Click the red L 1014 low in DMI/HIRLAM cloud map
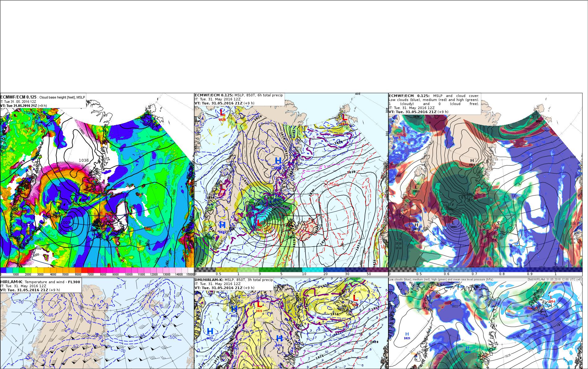 tap(551, 299)
